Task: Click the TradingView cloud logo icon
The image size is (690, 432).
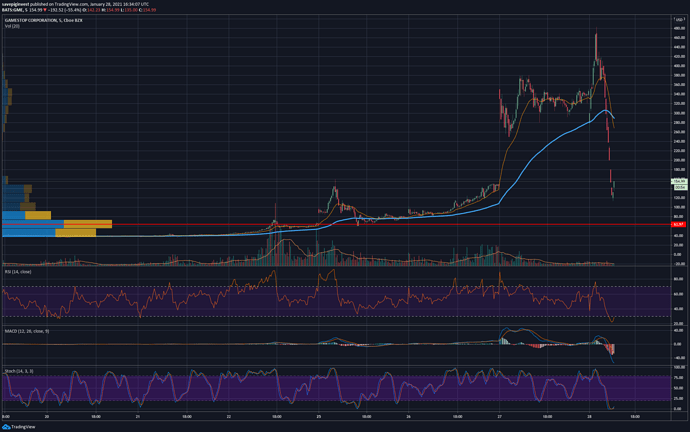Action: click(x=6, y=427)
